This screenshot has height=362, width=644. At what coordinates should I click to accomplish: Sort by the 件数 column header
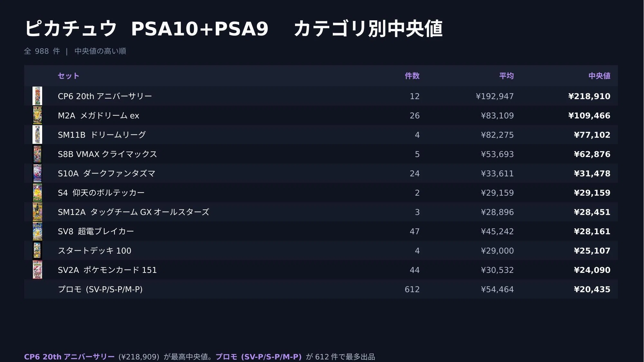point(412,76)
